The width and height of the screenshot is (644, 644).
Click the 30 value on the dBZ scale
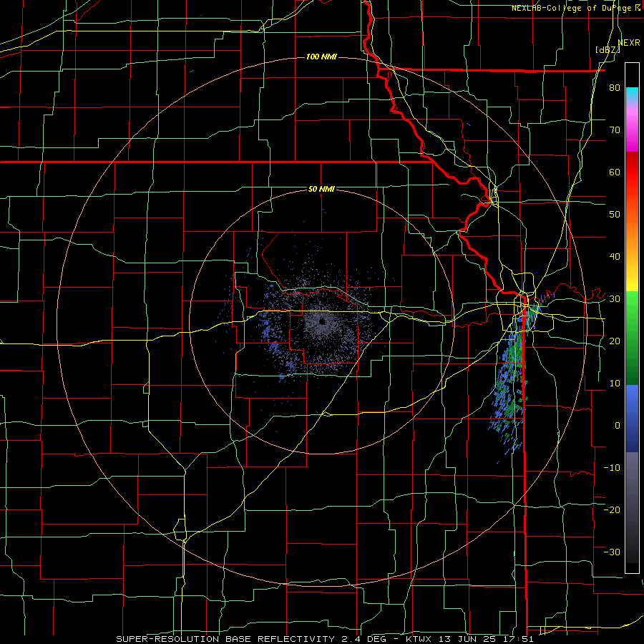coord(615,298)
